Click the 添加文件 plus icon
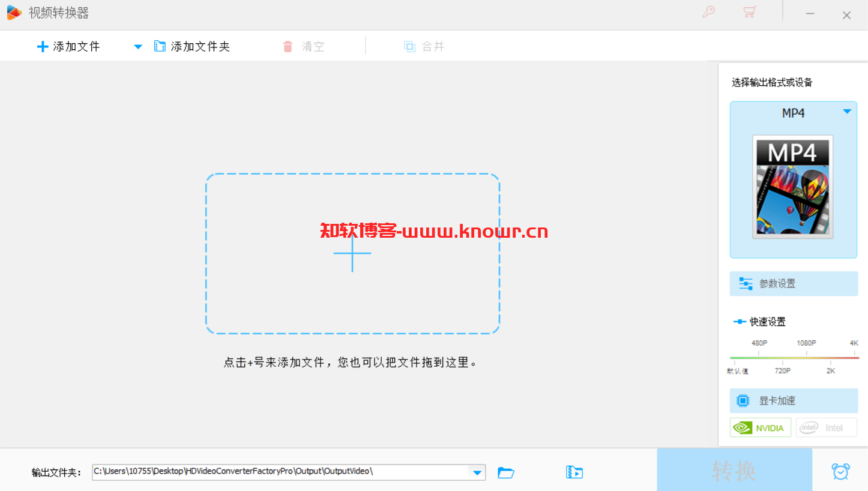The height and width of the screenshot is (491, 868). (x=43, y=47)
